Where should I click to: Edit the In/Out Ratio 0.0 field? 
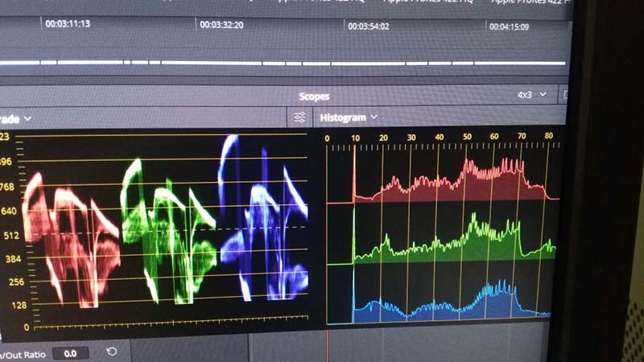[x=70, y=353]
